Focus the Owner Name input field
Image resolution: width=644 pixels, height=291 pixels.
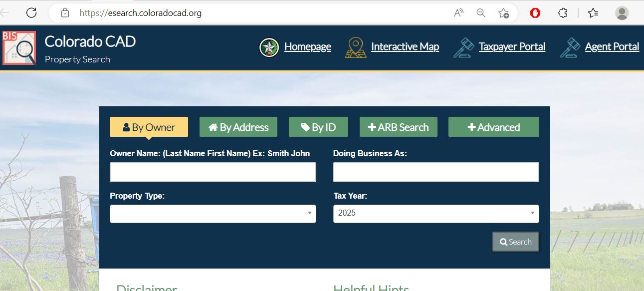213,172
